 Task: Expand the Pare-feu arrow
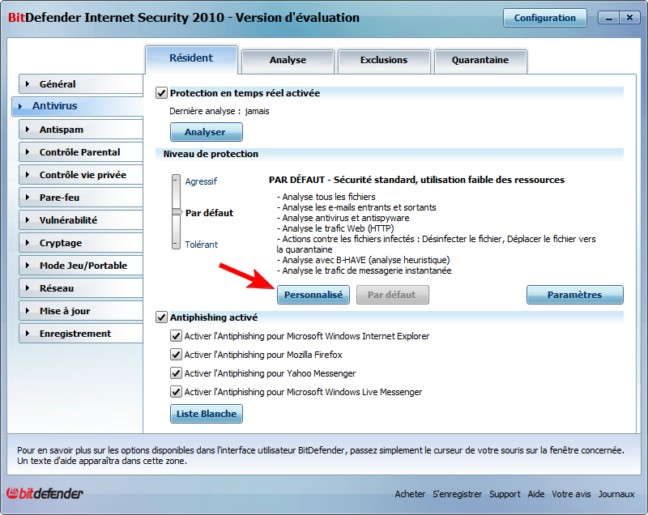27,198
